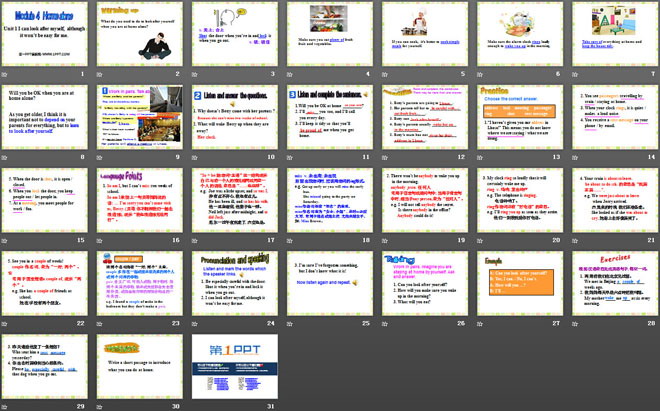
Task: Click the animation star icon under slide 25
Action: tap(290, 324)
